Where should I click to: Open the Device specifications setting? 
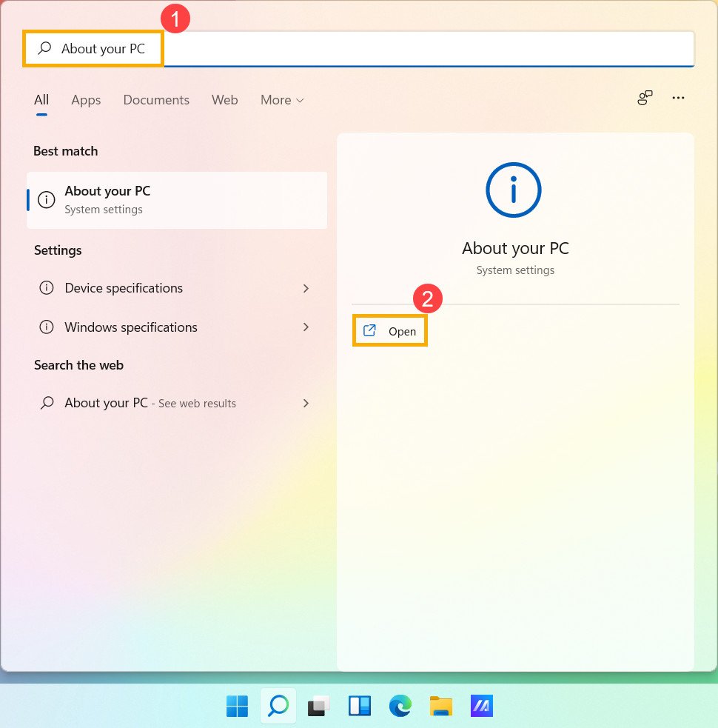point(177,288)
